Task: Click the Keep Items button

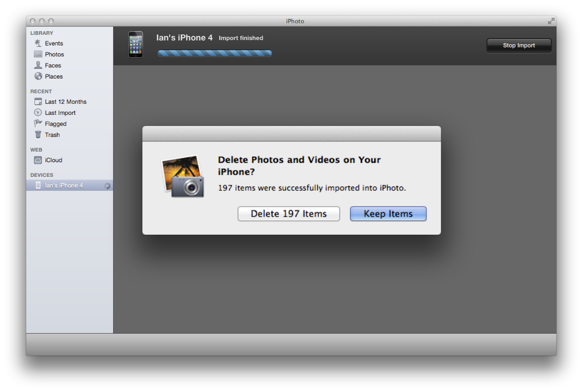Action: tap(388, 214)
